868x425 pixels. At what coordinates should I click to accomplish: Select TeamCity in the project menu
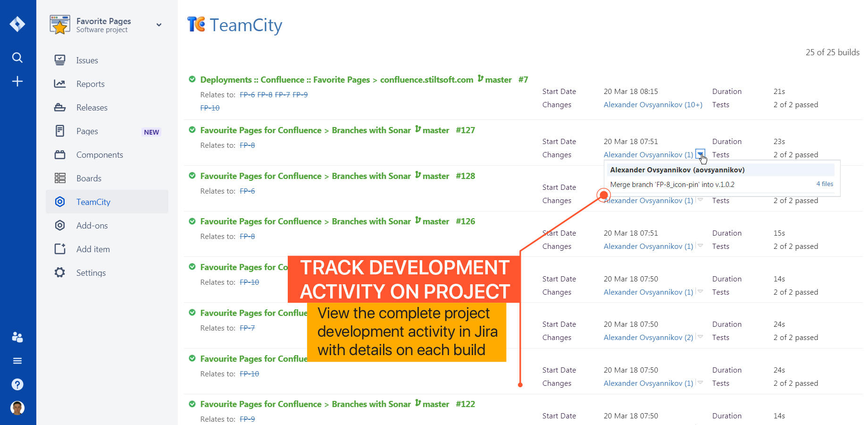107,202
